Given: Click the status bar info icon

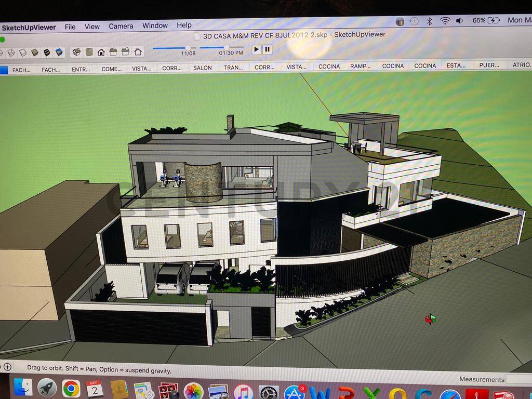Looking at the screenshot, I should (x=7, y=367).
